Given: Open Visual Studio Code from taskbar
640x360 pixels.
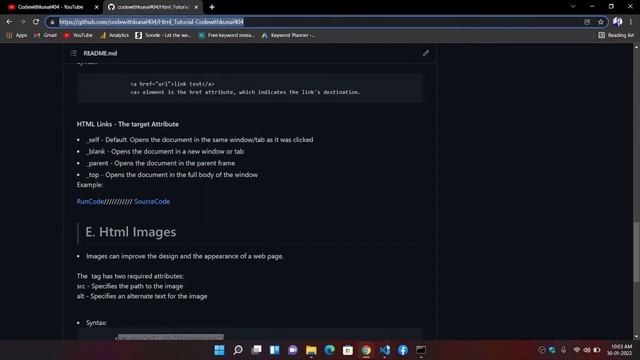Looking at the screenshot, I should coord(384,350).
